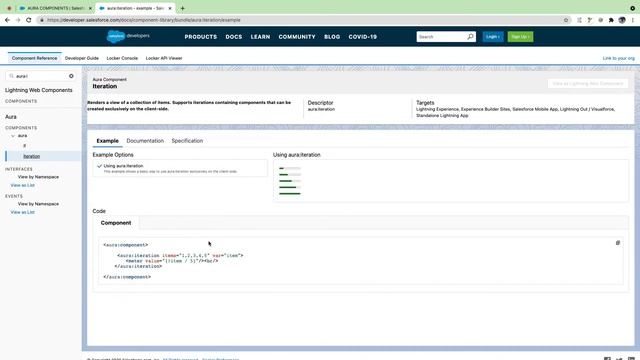
Task: Open the DOCS menu
Action: tap(234, 37)
